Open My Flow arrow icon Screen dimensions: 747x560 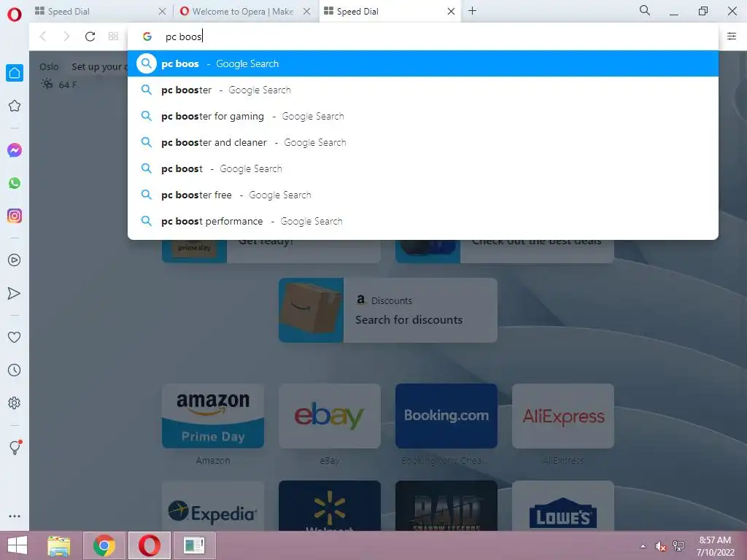(x=15, y=293)
